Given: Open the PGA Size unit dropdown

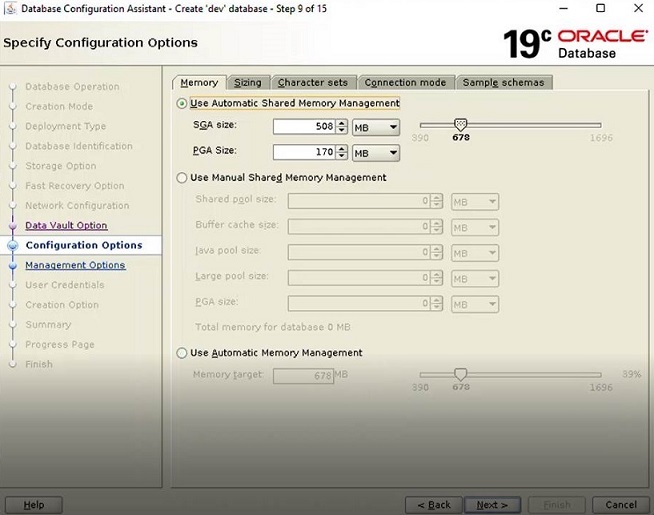Looking at the screenshot, I should (376, 153).
